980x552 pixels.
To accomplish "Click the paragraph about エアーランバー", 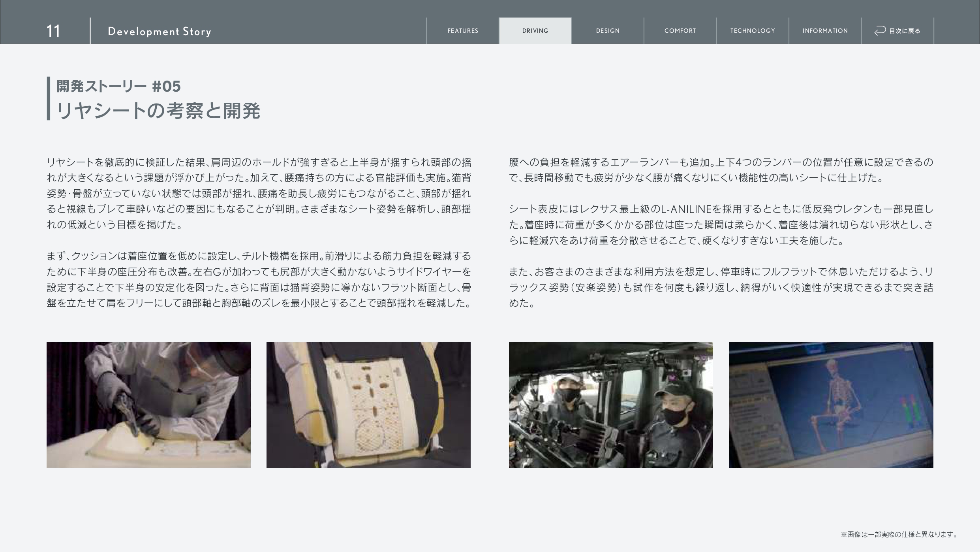I will click(721, 170).
